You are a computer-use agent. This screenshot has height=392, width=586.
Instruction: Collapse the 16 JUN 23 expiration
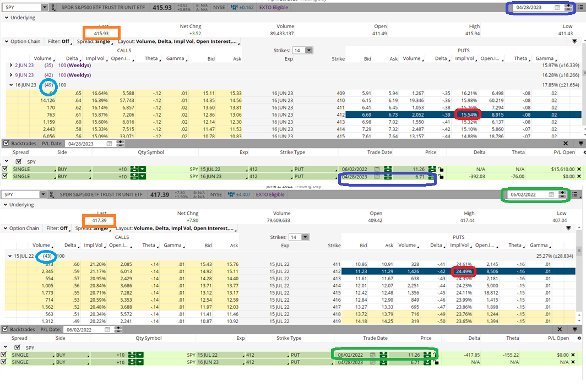click(11, 85)
